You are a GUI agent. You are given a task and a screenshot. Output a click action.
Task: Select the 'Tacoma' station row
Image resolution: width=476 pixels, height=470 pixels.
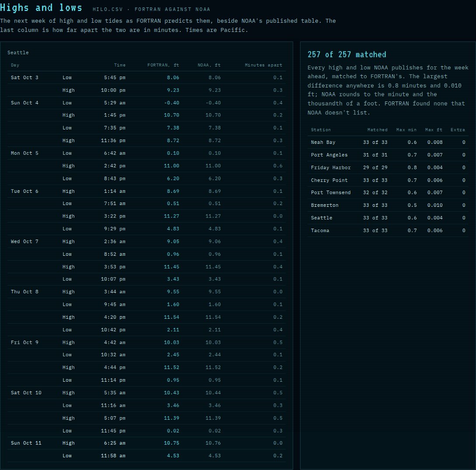tap(388, 230)
